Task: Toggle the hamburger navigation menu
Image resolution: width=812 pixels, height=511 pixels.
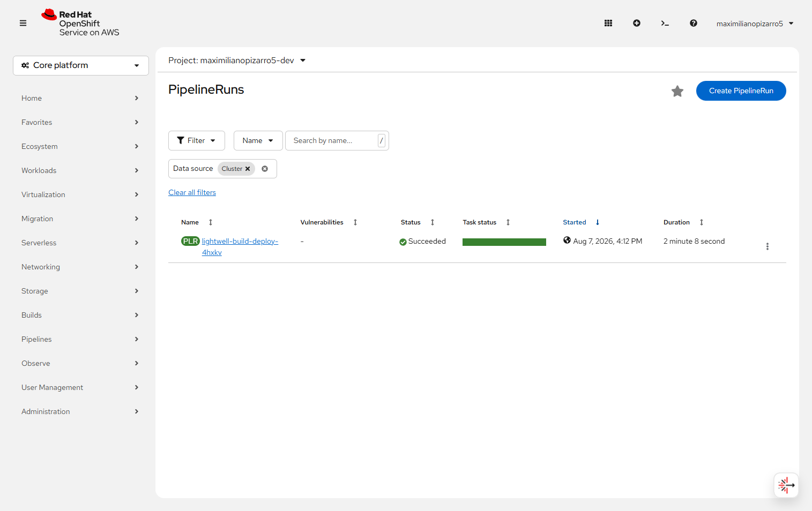Action: tap(23, 23)
